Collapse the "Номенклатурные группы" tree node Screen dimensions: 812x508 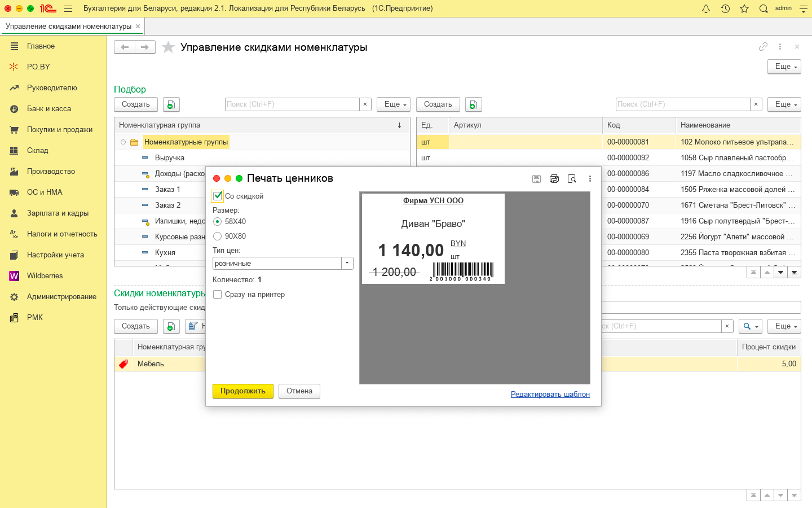coord(123,142)
